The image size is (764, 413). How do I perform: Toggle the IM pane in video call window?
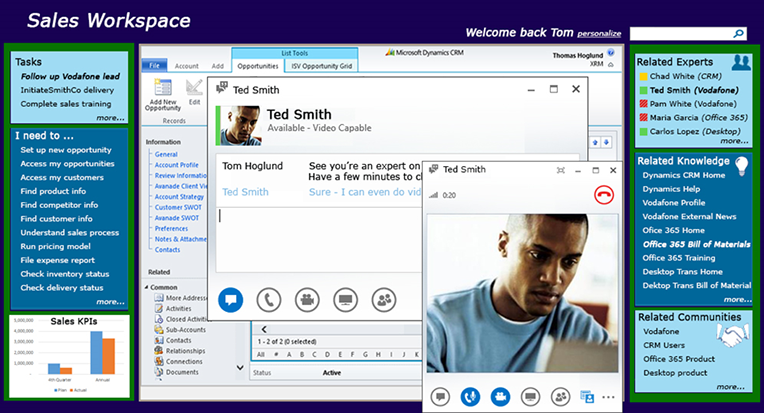click(x=440, y=397)
